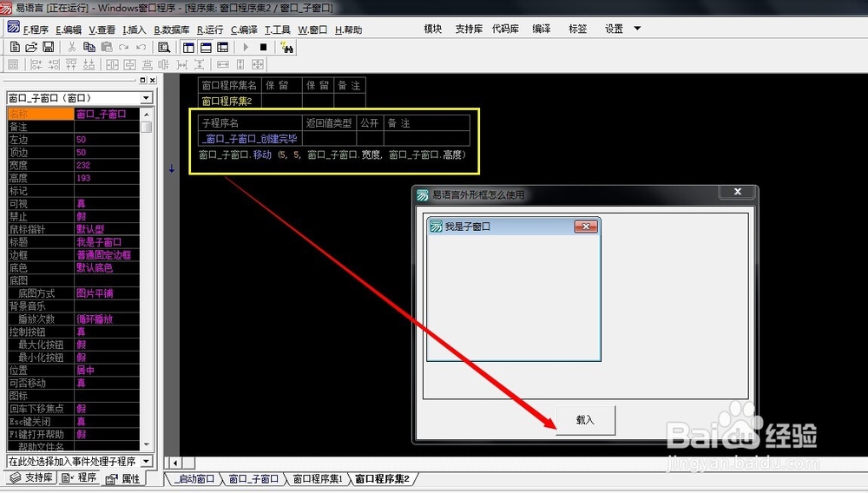Screen dimensions: 868x493
Task: Open the H.帮助 menu
Action: (348, 30)
